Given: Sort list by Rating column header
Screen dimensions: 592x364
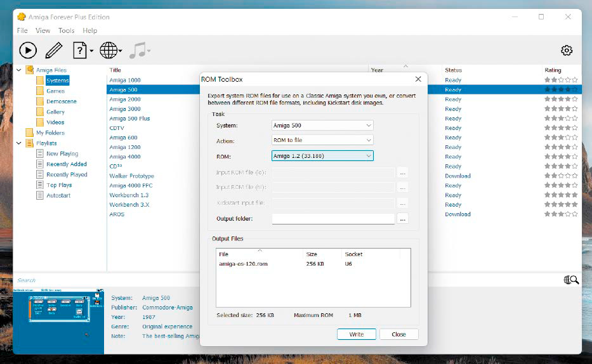Looking at the screenshot, I should click(x=553, y=70).
